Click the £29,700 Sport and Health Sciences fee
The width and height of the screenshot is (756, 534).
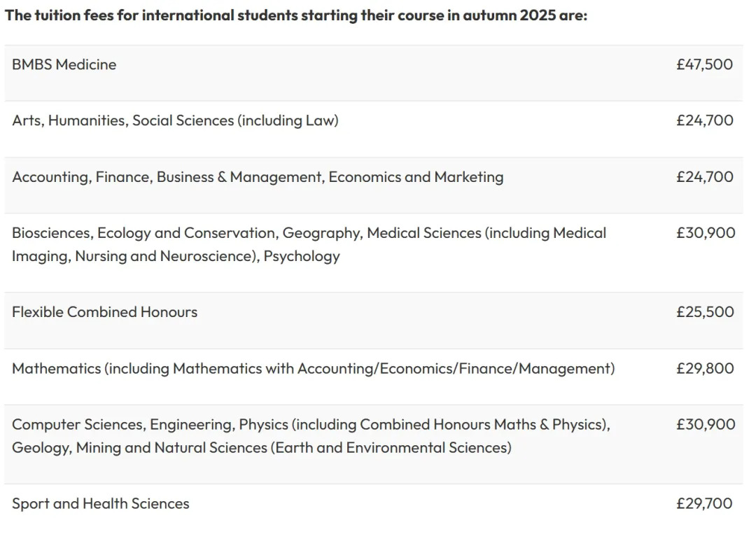[704, 503]
